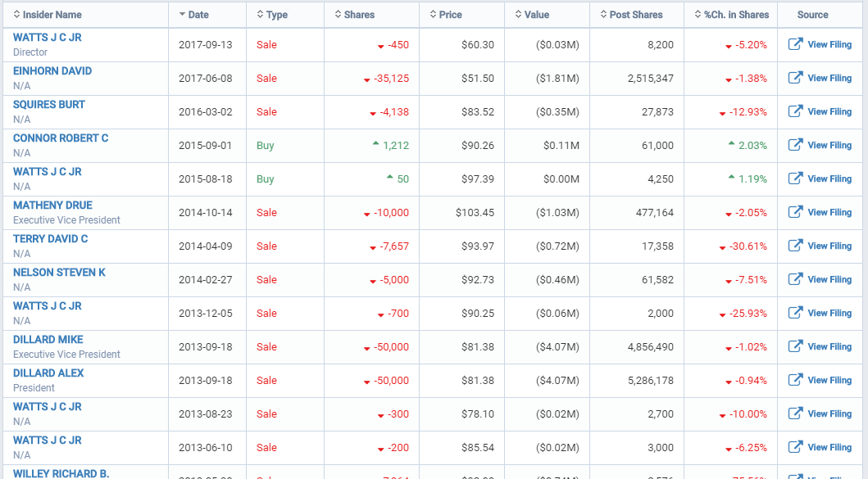This screenshot has width=868, height=479.
Task: Open EINHORN DAVID insider profile link
Action: (x=52, y=71)
